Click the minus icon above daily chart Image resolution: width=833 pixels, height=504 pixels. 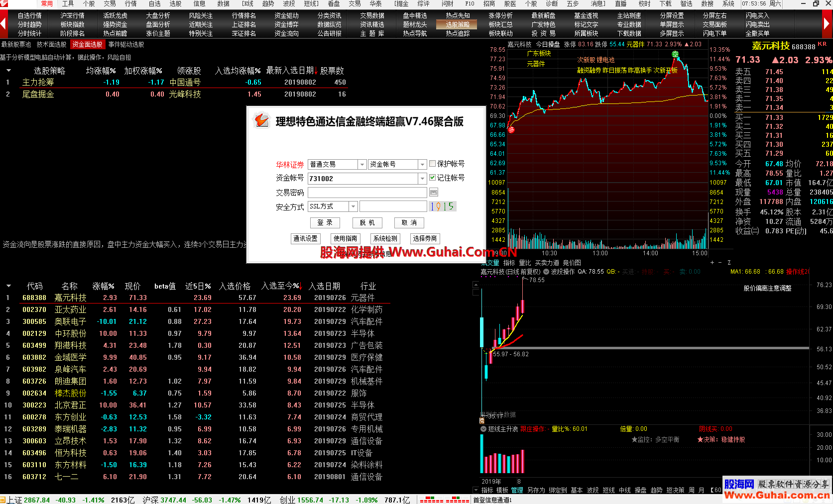tap(720, 262)
